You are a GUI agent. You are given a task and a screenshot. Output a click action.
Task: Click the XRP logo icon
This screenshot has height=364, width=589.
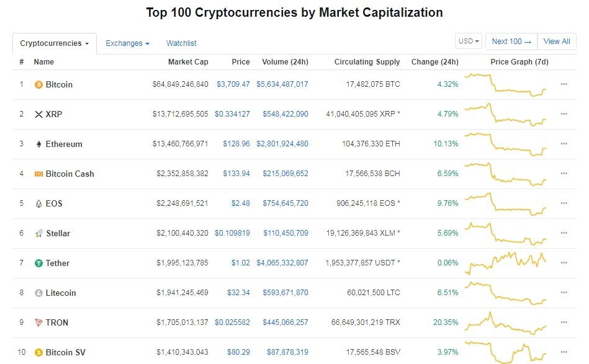click(38, 114)
